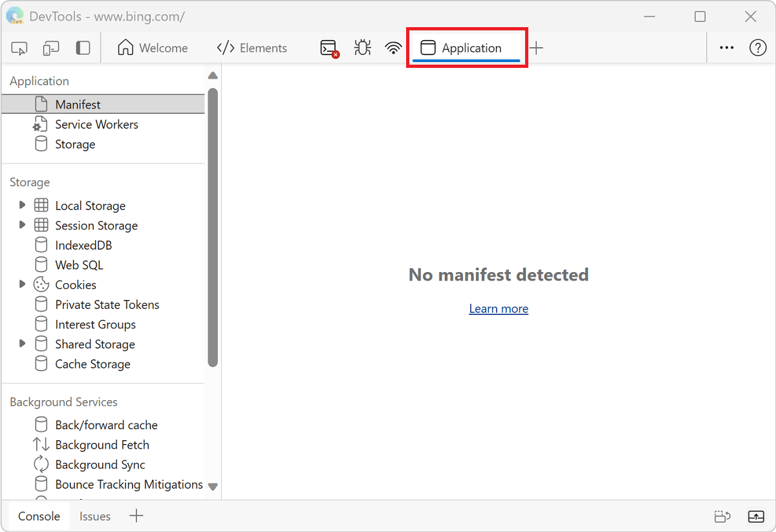Open the Network wifi icon tab
776x532 pixels.
coord(393,48)
